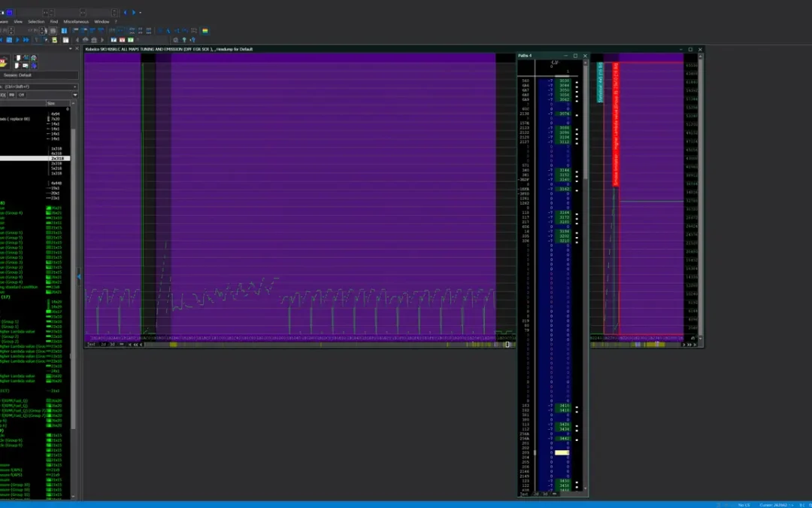This screenshot has height=508, width=812.
Task: Click the Session: Default field
Action: click(38, 75)
